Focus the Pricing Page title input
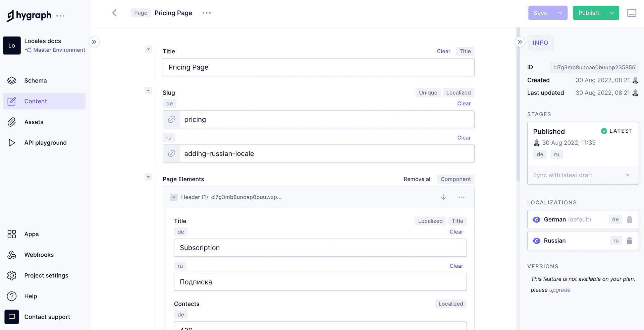This screenshot has height=330, width=644. (318, 67)
